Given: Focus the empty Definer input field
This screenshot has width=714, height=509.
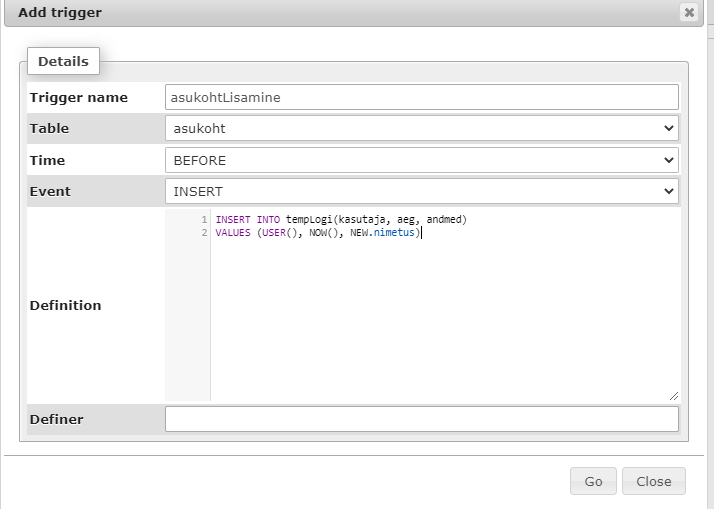Looking at the screenshot, I should [x=421, y=419].
